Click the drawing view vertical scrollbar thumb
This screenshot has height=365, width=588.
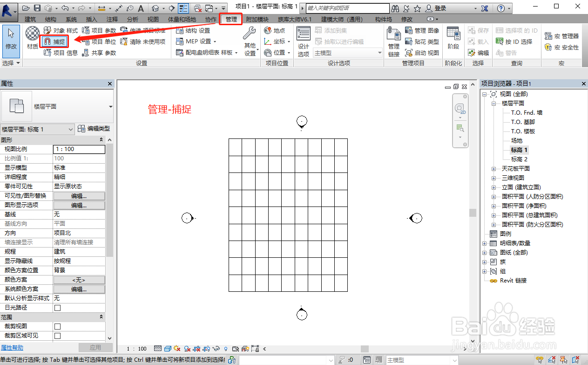pos(473,213)
